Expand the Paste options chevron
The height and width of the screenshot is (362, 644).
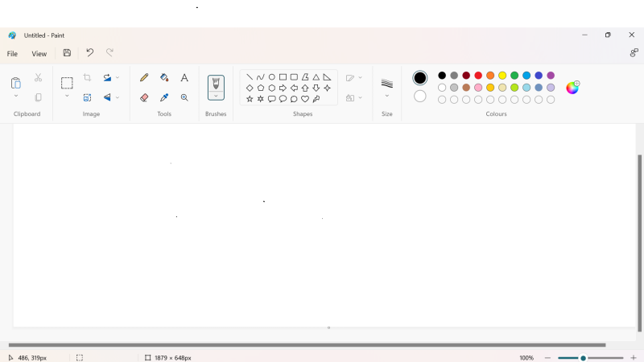click(16, 96)
